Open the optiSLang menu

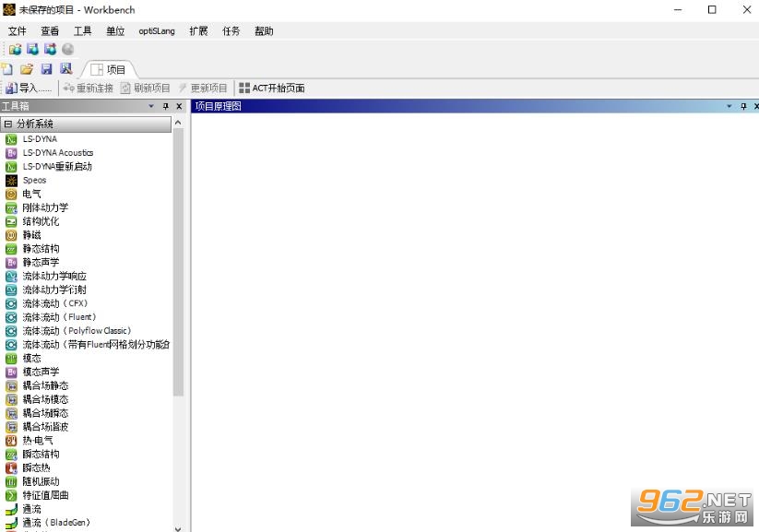[157, 31]
